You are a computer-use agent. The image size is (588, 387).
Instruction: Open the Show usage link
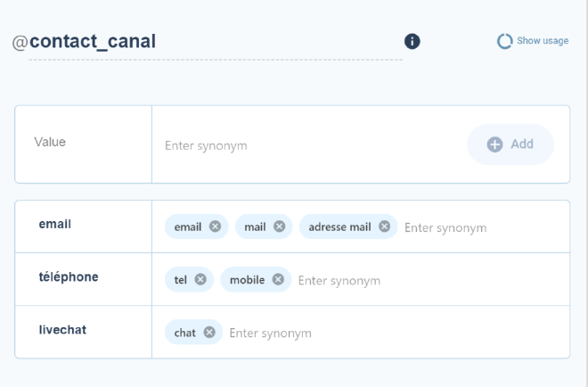543,40
